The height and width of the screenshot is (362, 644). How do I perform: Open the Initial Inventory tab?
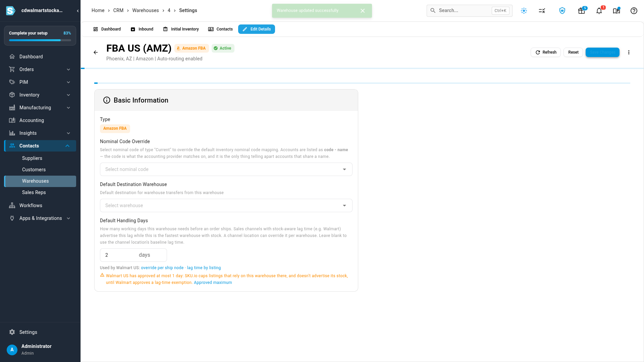coord(181,29)
